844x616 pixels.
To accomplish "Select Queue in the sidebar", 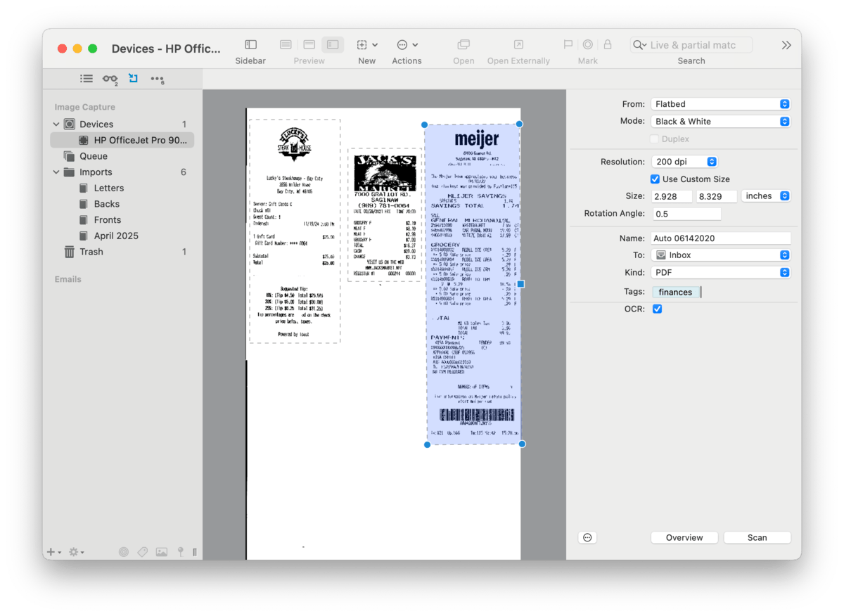I will [93, 156].
